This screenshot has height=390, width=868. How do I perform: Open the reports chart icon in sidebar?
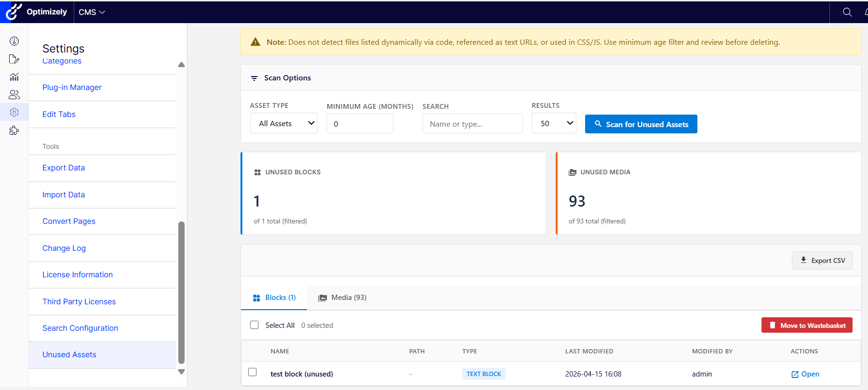coord(14,77)
